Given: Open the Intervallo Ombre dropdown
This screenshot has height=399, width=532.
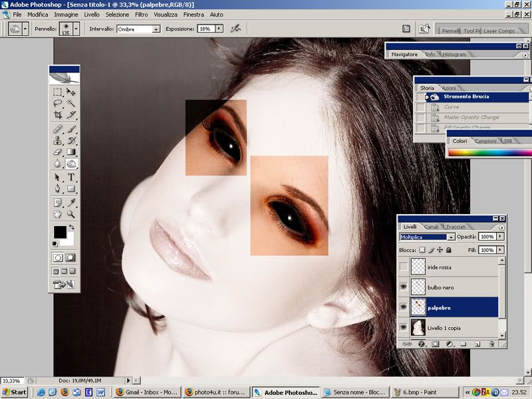Looking at the screenshot, I should (156, 29).
